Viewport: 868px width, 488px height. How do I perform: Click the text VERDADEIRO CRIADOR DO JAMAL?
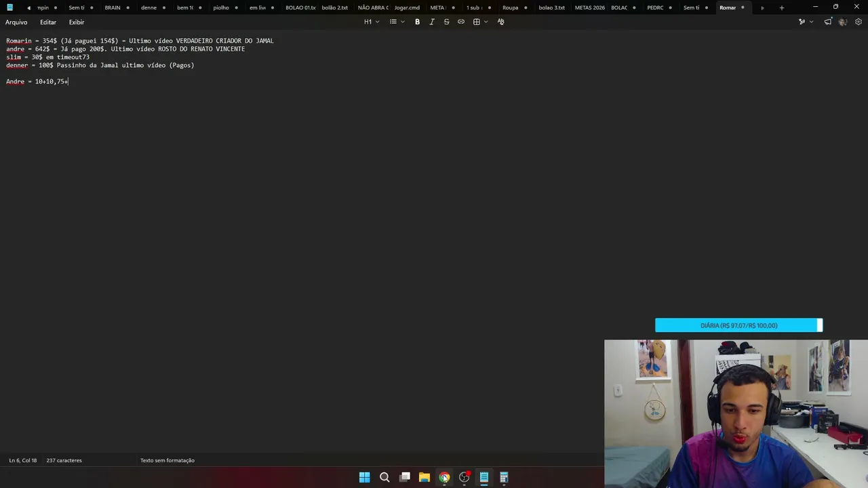pyautogui.click(x=224, y=41)
